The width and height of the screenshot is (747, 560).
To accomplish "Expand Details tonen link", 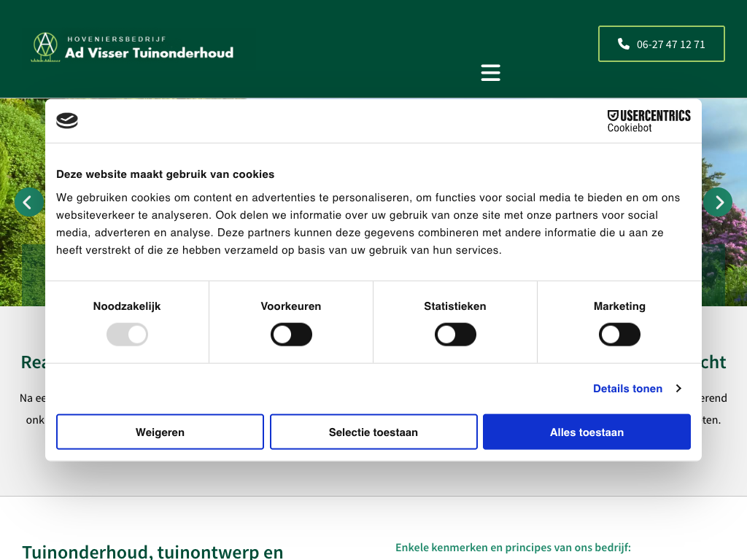I will [627, 389].
